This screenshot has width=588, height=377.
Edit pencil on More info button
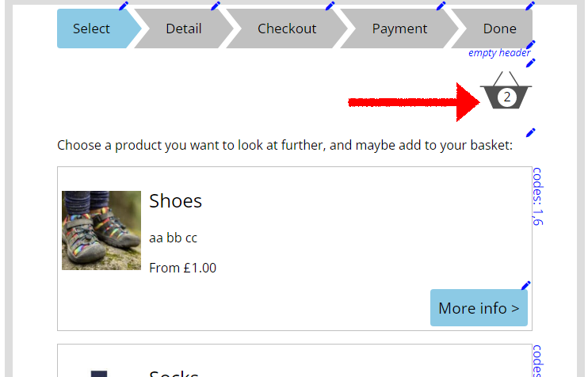point(526,286)
